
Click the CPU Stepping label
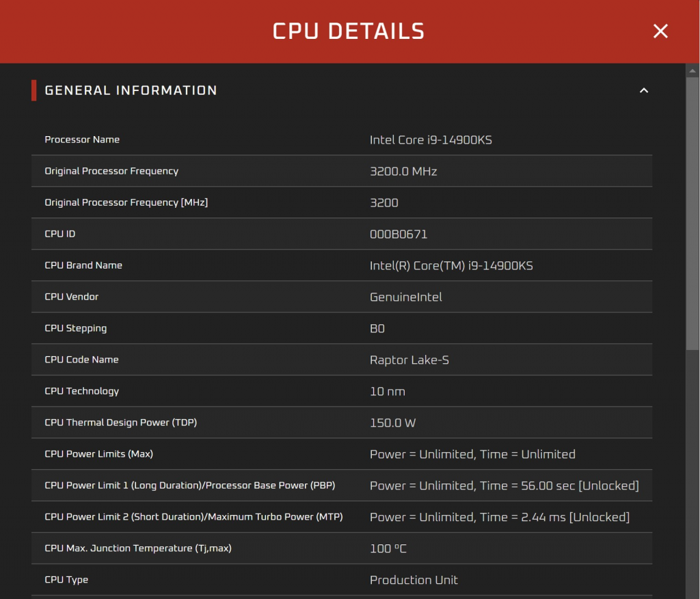76,328
